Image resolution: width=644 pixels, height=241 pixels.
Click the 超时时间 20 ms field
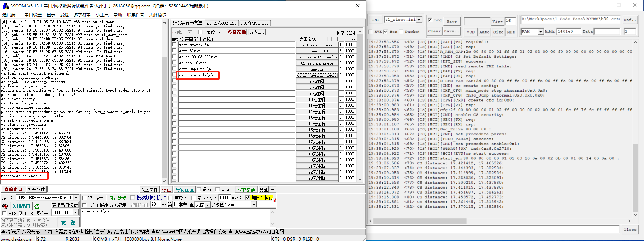click(155, 205)
